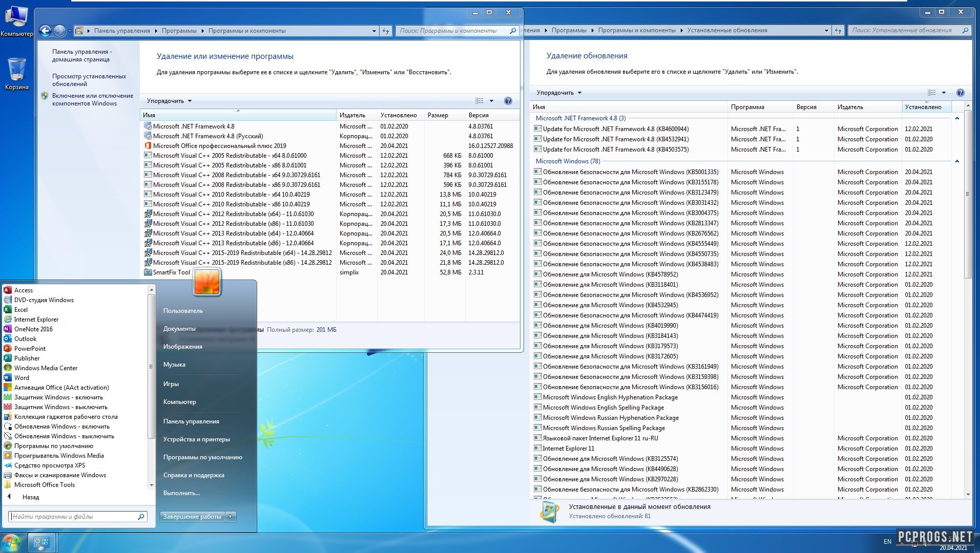Open Publisher from the Start menu

pyautogui.click(x=27, y=358)
